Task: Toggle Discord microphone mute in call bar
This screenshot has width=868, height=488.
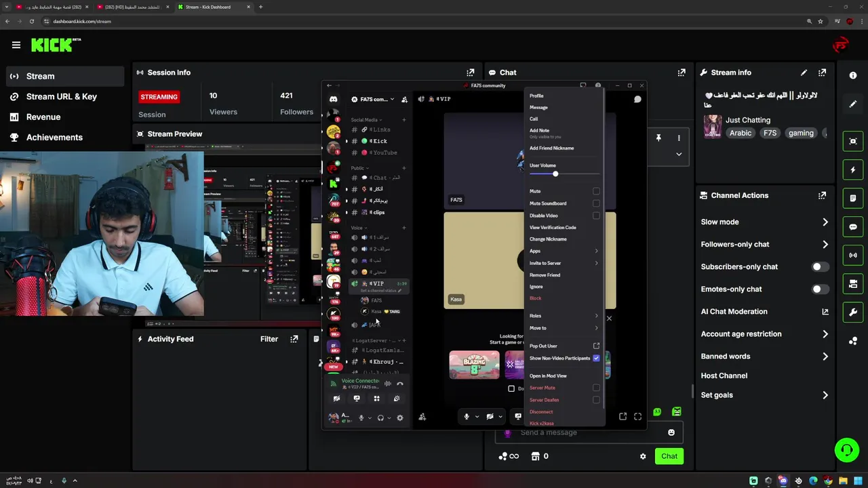Action: point(467,417)
